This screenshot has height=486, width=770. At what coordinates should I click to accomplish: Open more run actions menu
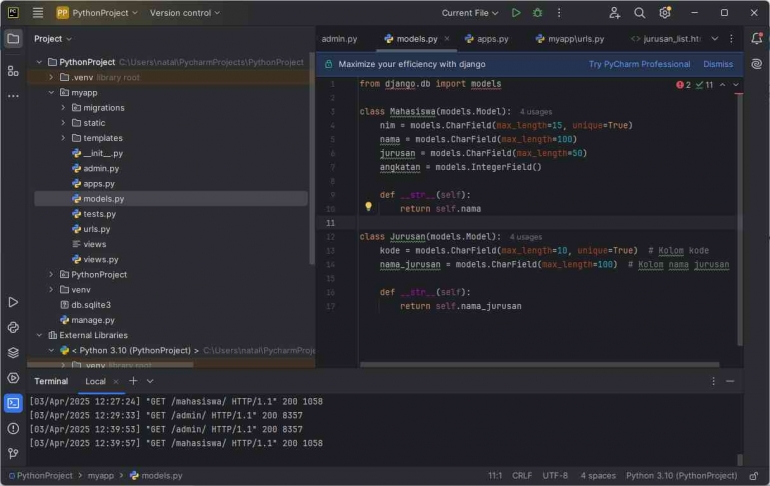559,13
